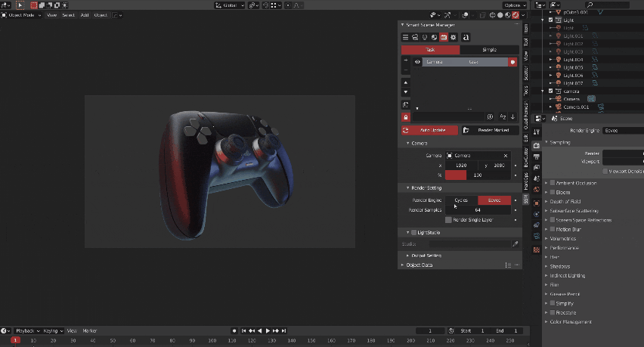Enable the Render Single Layer checkbox
The image size is (644, 347).
448,220
